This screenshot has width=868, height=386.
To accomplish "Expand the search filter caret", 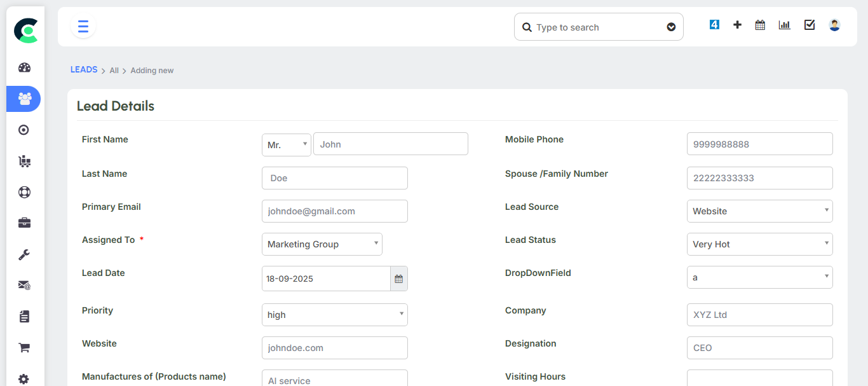I will pyautogui.click(x=671, y=27).
